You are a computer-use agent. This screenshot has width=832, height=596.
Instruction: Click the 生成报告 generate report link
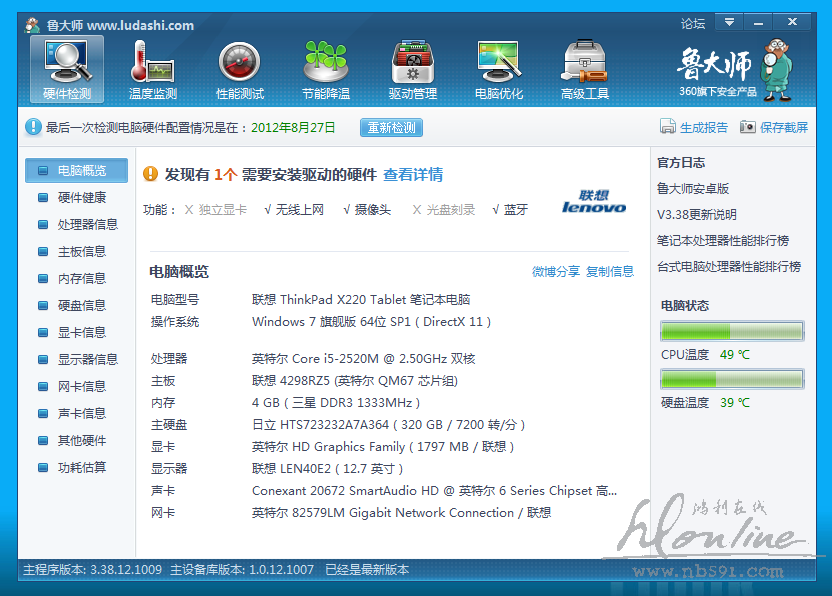[x=704, y=127]
